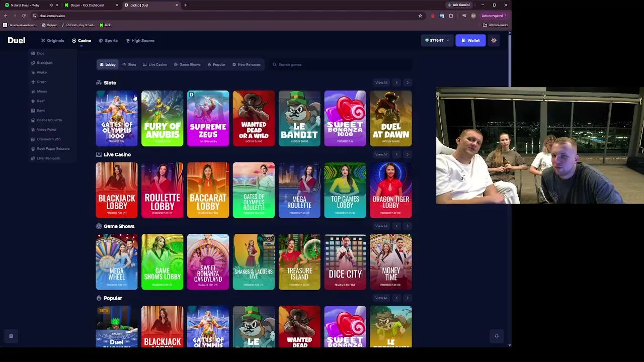Show previous games in Live Casino row
This screenshot has height=362, width=644.
(x=396, y=154)
